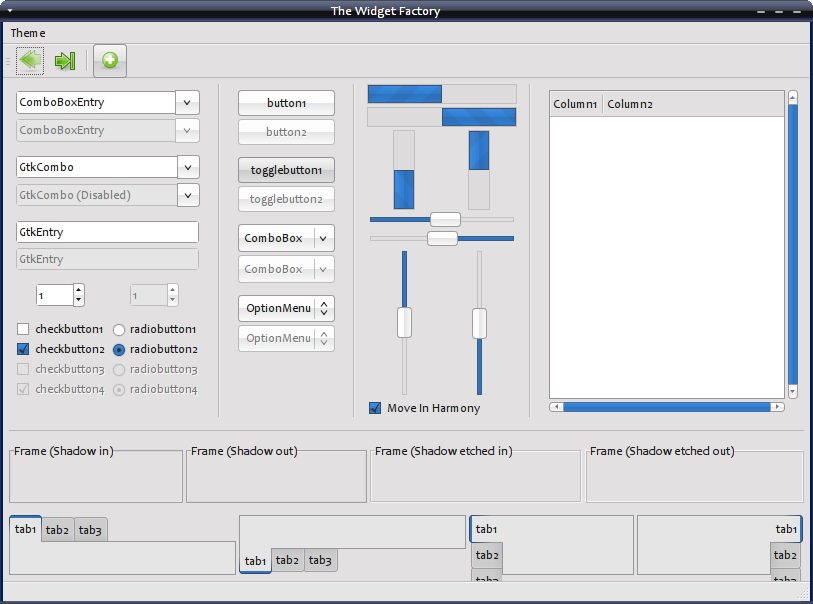Screen dimensions: 813x604
Task: Select tab2 in left-tabbed notebook
Action: pyautogui.click(x=487, y=555)
